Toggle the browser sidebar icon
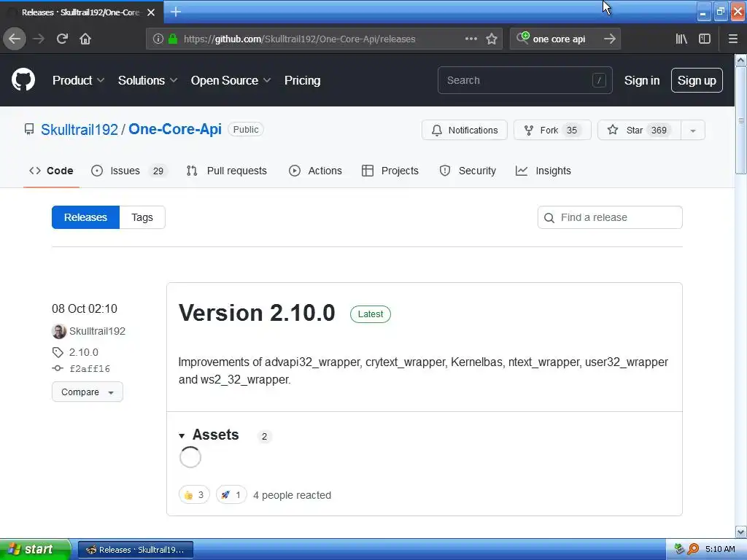The width and height of the screenshot is (747, 560). (705, 39)
